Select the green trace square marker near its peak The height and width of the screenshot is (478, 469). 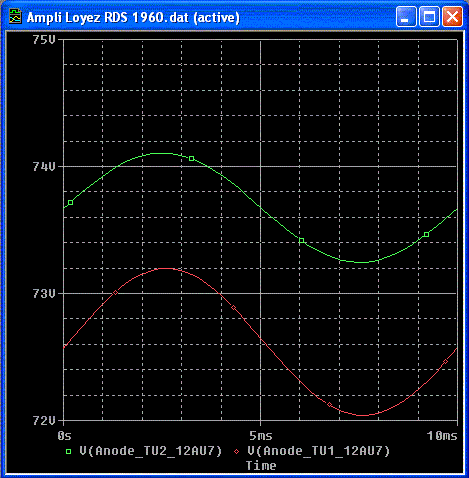pyautogui.click(x=192, y=159)
